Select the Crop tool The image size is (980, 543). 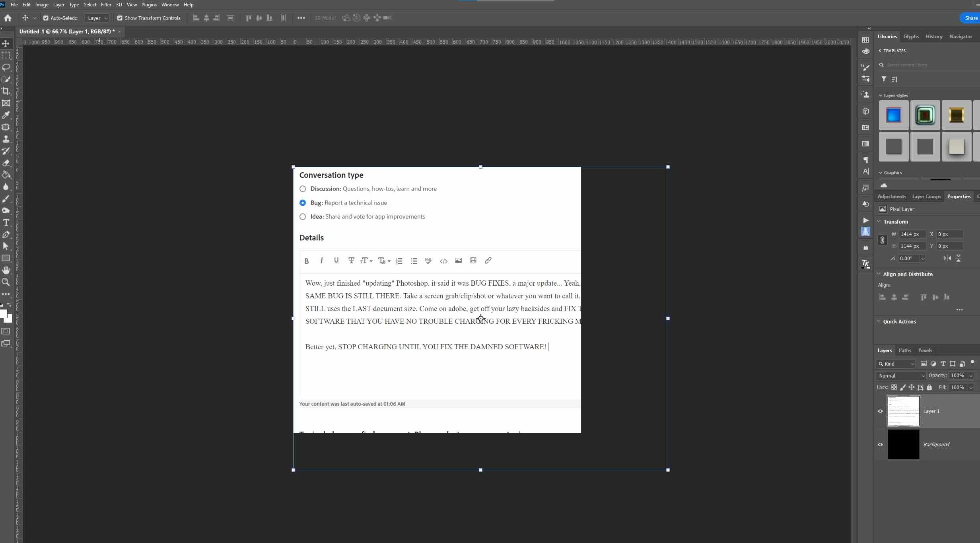click(x=6, y=91)
